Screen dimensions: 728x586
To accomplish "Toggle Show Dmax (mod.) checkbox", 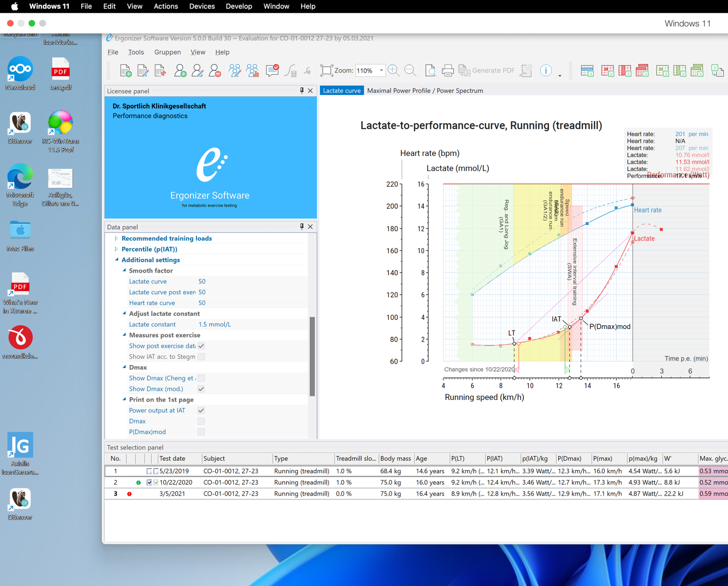I will click(x=201, y=389).
